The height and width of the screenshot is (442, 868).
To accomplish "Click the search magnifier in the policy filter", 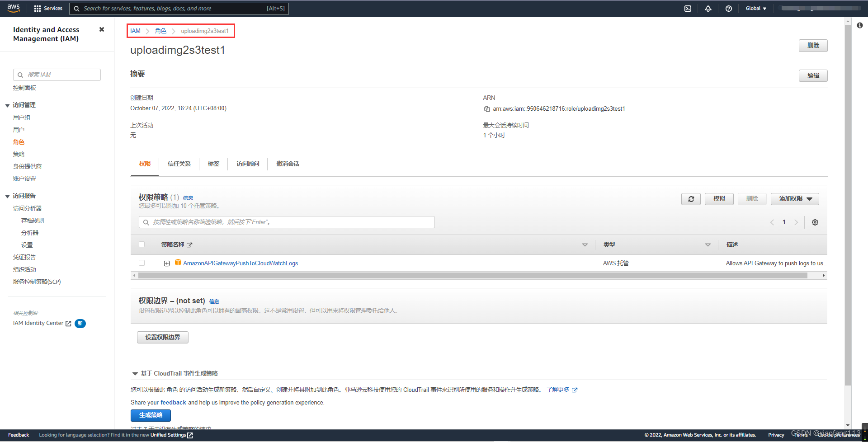I will (146, 222).
